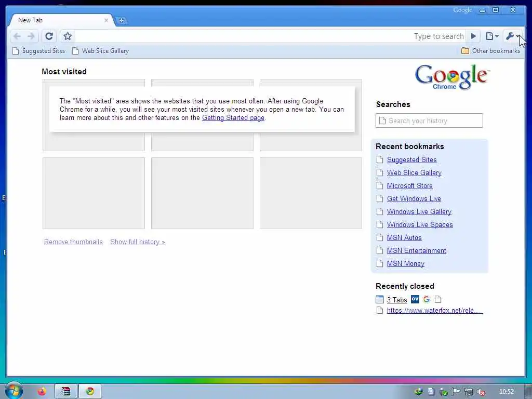
Task: Maximize the Chrome window
Action: [496, 10]
